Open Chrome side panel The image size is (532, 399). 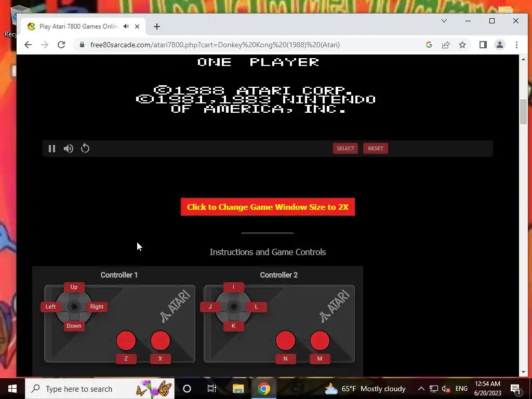point(483,45)
